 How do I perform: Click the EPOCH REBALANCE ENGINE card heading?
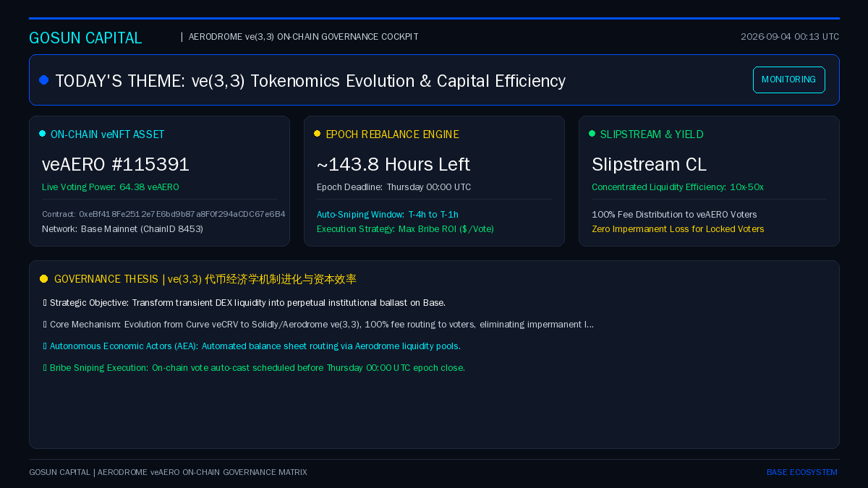pos(392,134)
